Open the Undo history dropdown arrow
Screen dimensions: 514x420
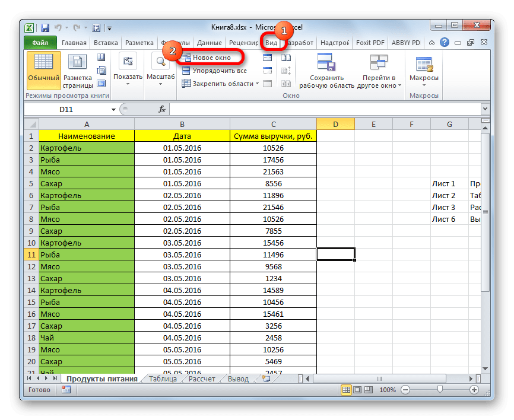pos(66,28)
